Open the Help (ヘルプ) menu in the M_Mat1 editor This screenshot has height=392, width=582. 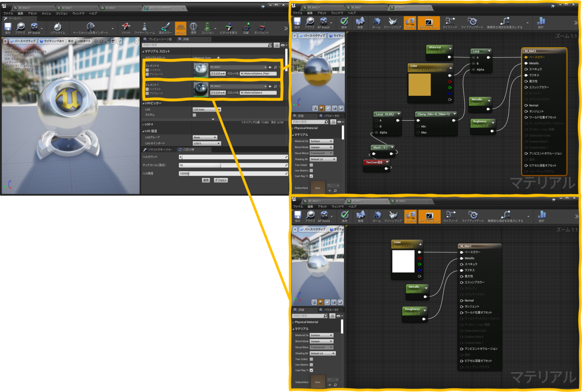point(352,207)
